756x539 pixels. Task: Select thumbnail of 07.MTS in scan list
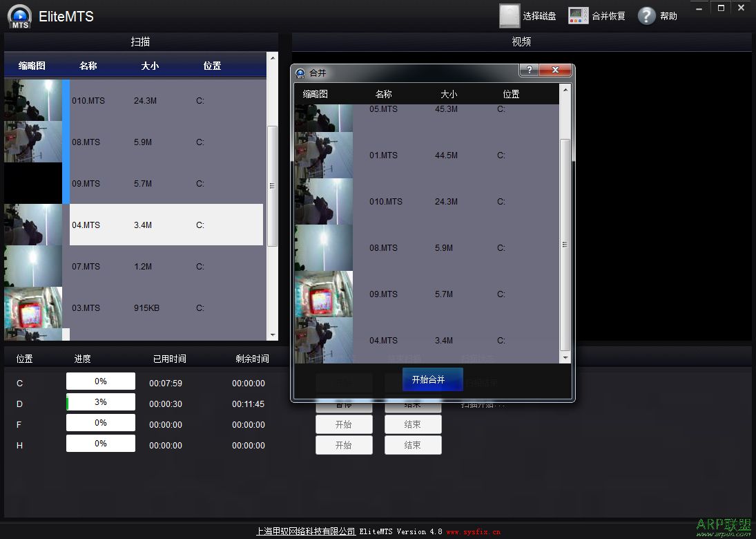(33, 266)
